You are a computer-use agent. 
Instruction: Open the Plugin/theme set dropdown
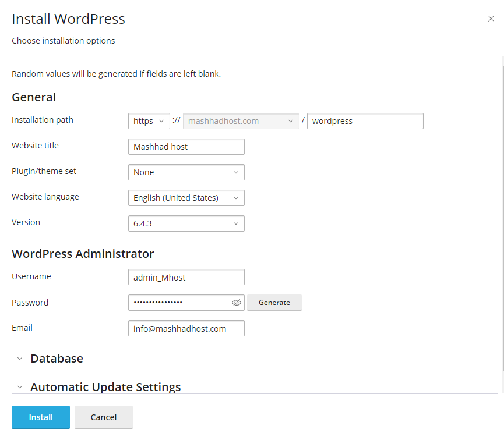(x=186, y=172)
